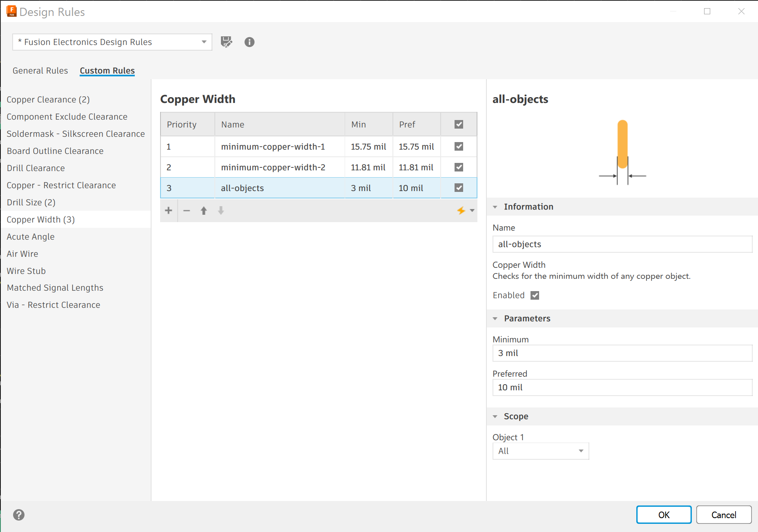The height and width of the screenshot is (532, 758).
Task: Select Soldermask - Silkscreen Clearance category
Action: [76, 134]
